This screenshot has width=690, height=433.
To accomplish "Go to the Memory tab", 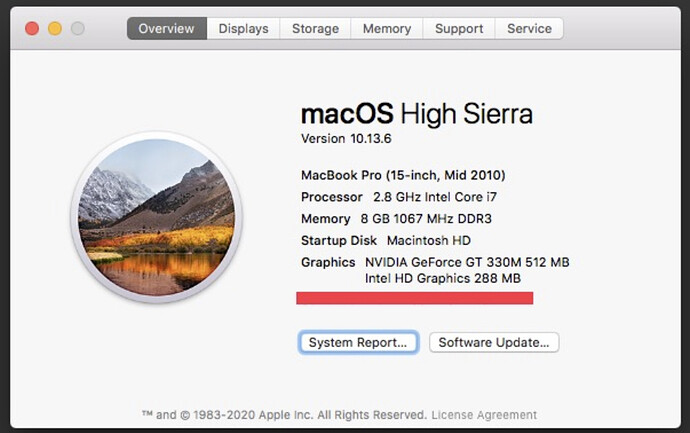I will [x=387, y=29].
